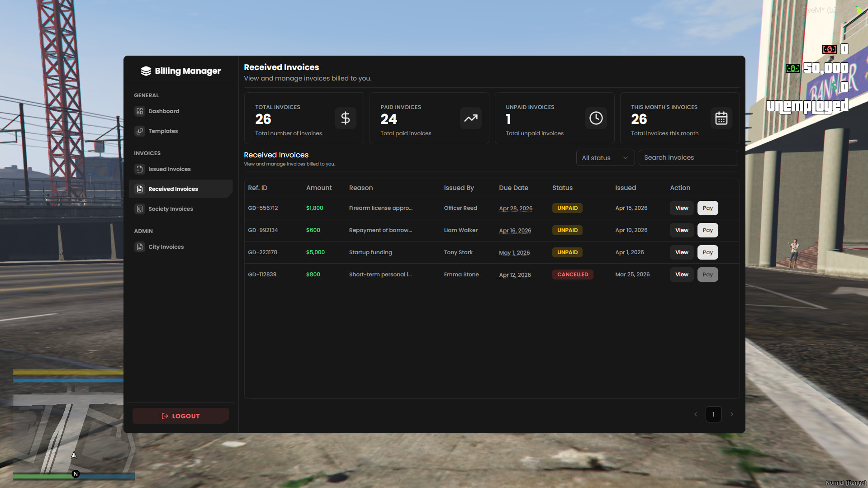This screenshot has width=868, height=488.
Task: Click due date Apr 28, 2026
Action: pos(516,208)
